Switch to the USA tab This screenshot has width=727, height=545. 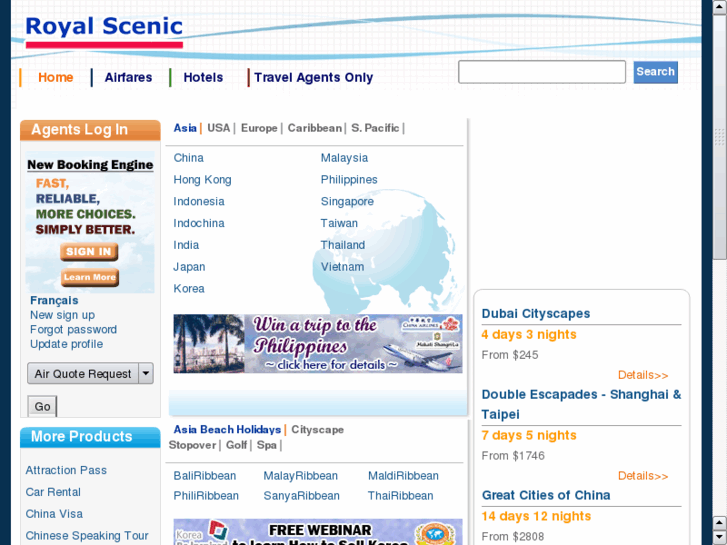point(218,128)
